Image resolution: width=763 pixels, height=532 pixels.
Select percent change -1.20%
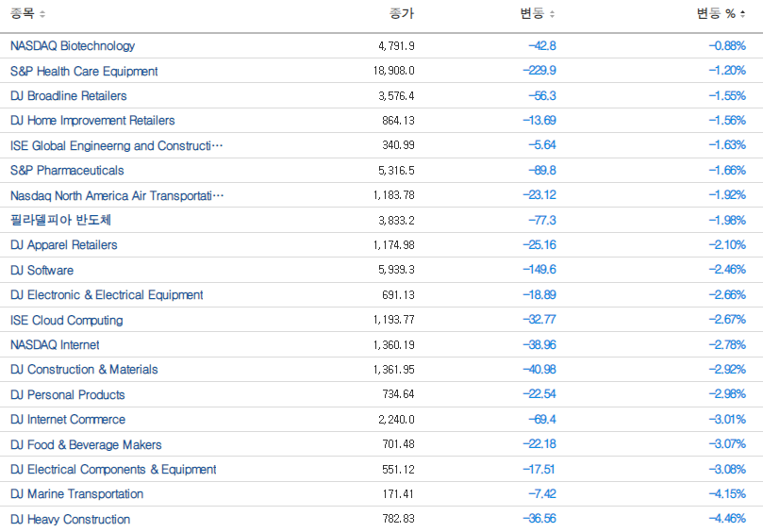(x=727, y=71)
